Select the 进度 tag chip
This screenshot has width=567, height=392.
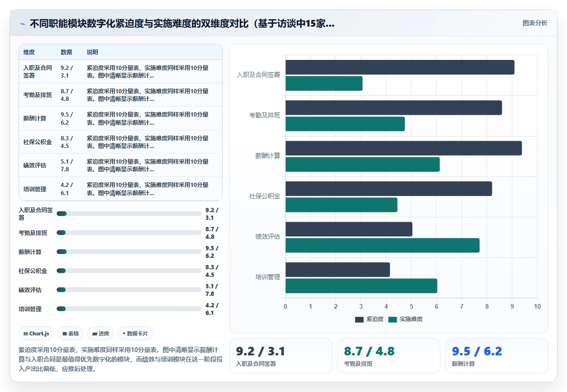click(x=100, y=333)
